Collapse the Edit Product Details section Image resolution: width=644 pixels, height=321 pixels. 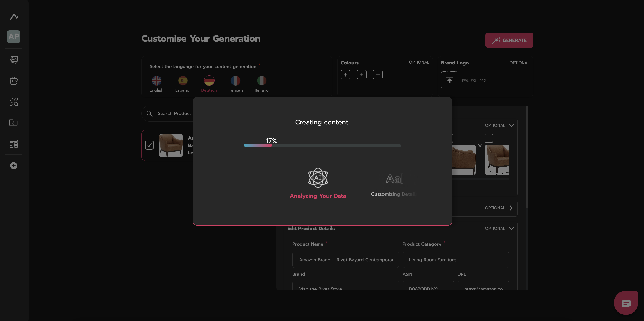coord(511,228)
